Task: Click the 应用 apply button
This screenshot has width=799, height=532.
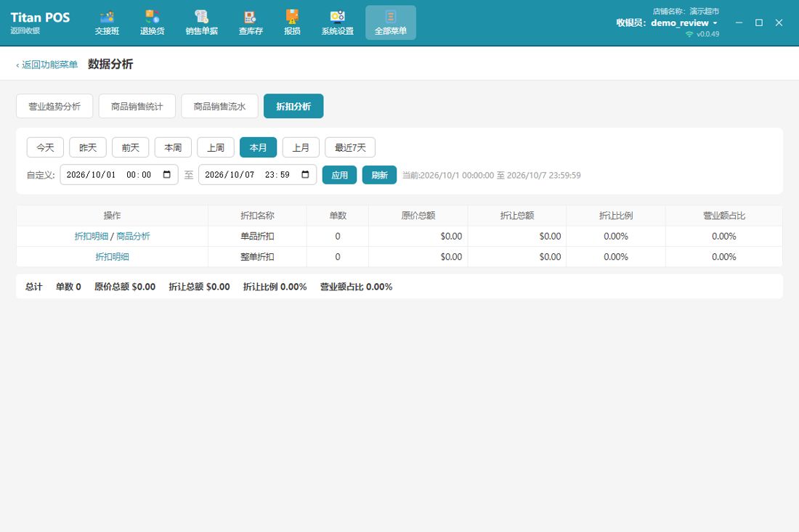Action: point(339,175)
